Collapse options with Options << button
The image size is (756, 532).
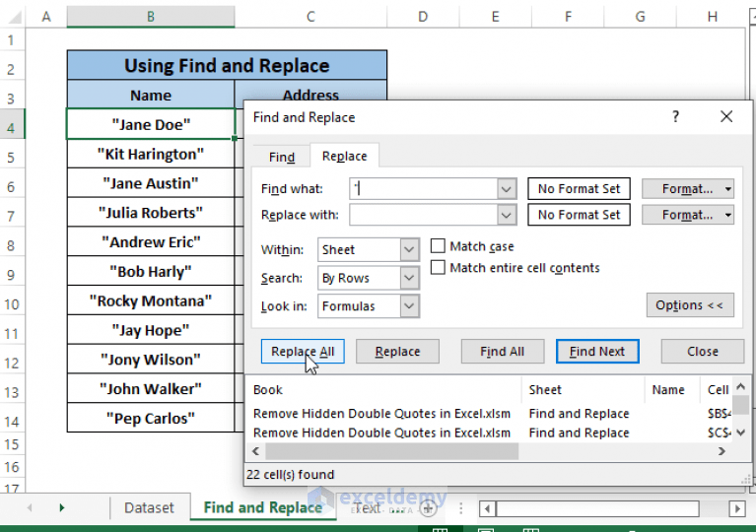[690, 305]
